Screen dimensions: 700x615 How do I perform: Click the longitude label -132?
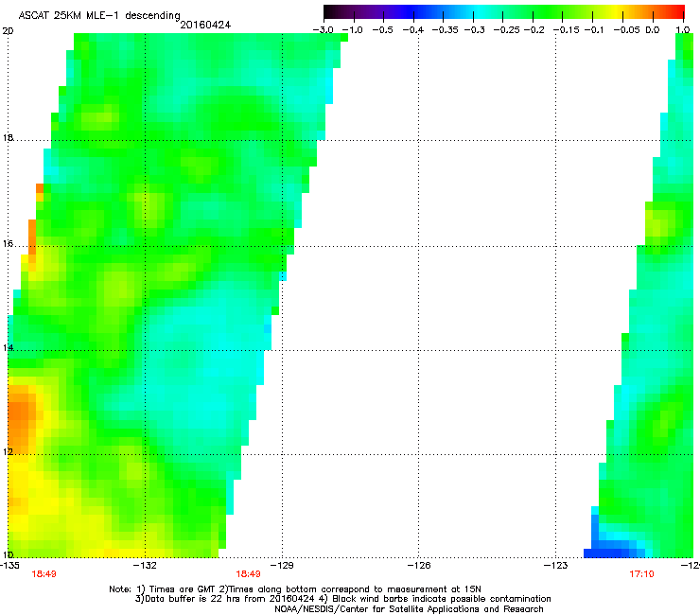pyautogui.click(x=145, y=566)
